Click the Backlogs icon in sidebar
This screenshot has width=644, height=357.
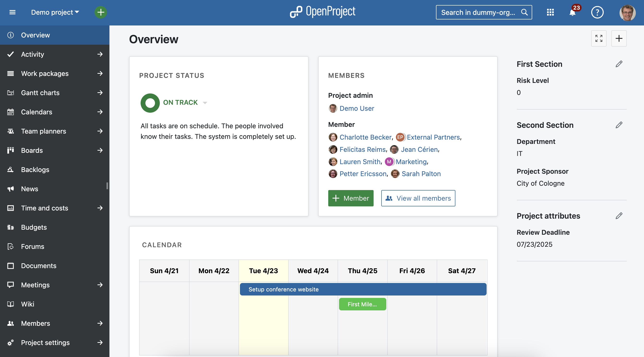11,169
